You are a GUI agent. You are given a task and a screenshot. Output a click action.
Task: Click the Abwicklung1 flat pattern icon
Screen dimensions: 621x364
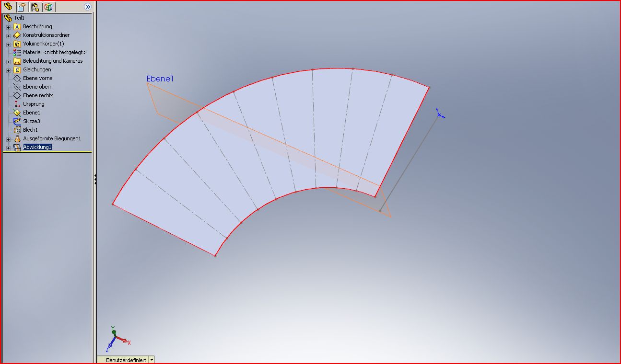coord(17,148)
